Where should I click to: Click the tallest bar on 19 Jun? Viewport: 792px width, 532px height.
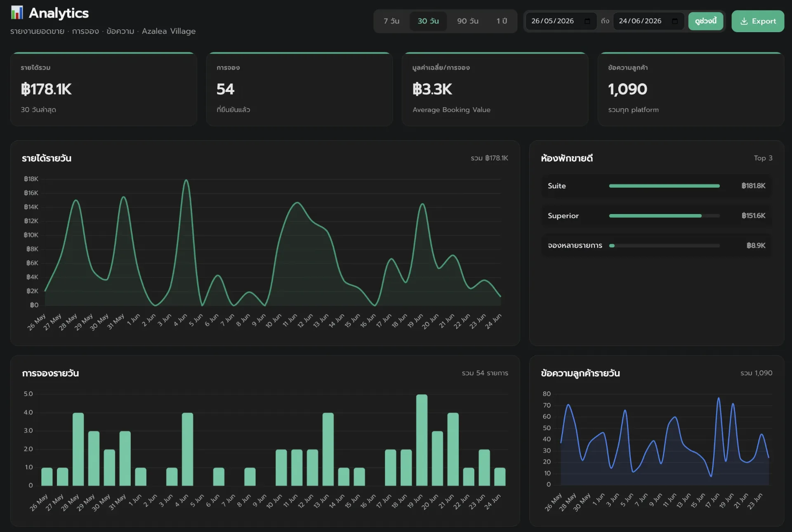tap(422, 440)
